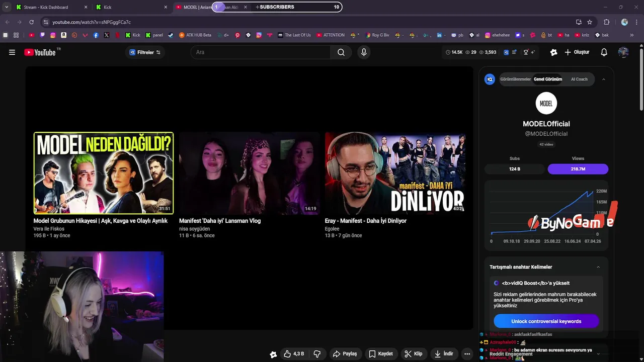Open the Manifest Lansman Vlog thumbnail
644x362 pixels.
tap(249, 173)
